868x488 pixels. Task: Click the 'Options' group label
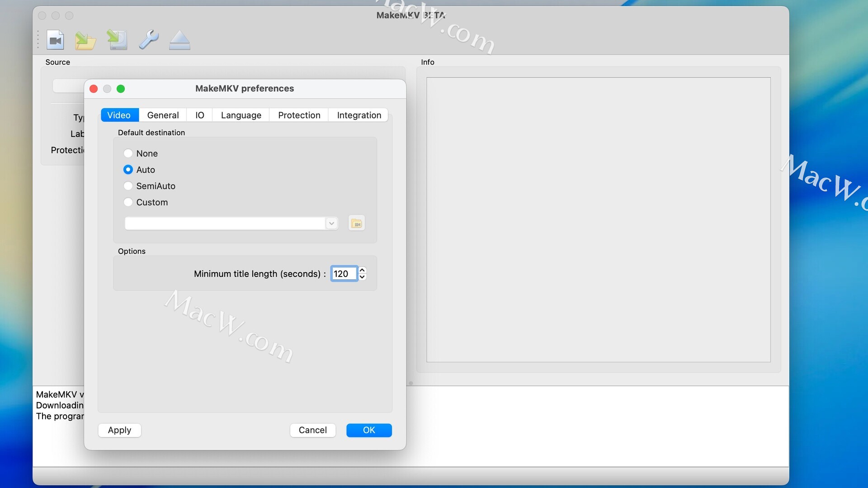[132, 251]
